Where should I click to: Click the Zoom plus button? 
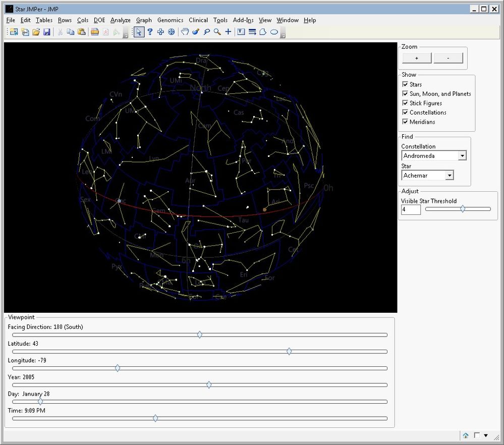tap(416, 58)
